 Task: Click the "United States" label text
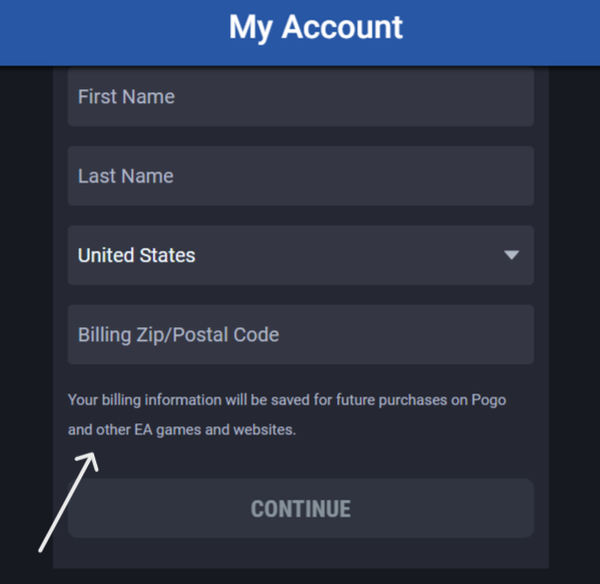[137, 255]
